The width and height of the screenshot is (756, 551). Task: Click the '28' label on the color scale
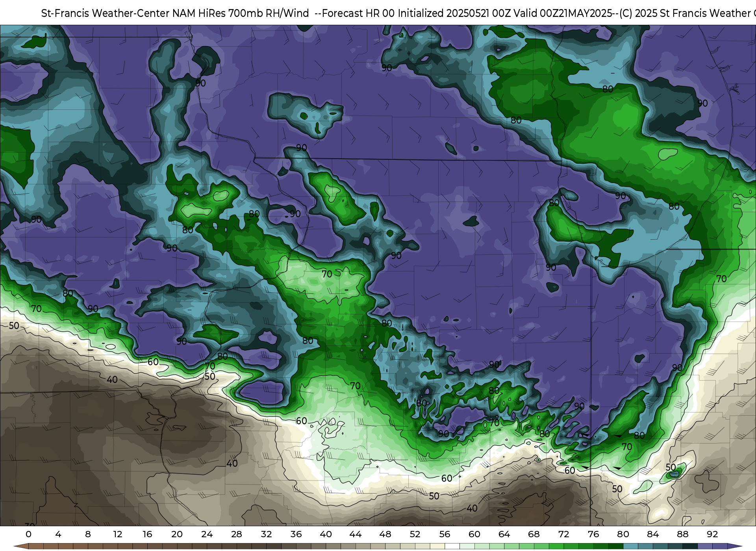(x=237, y=534)
